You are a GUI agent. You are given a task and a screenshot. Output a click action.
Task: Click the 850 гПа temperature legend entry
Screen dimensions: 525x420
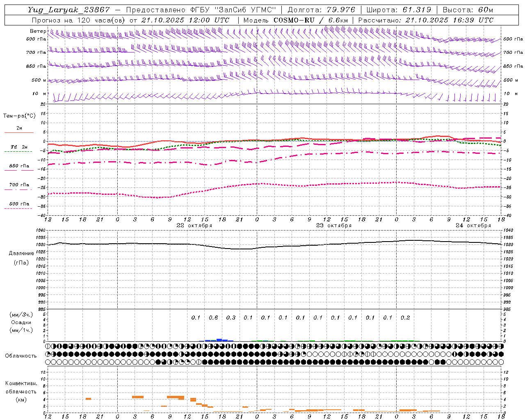point(19,166)
